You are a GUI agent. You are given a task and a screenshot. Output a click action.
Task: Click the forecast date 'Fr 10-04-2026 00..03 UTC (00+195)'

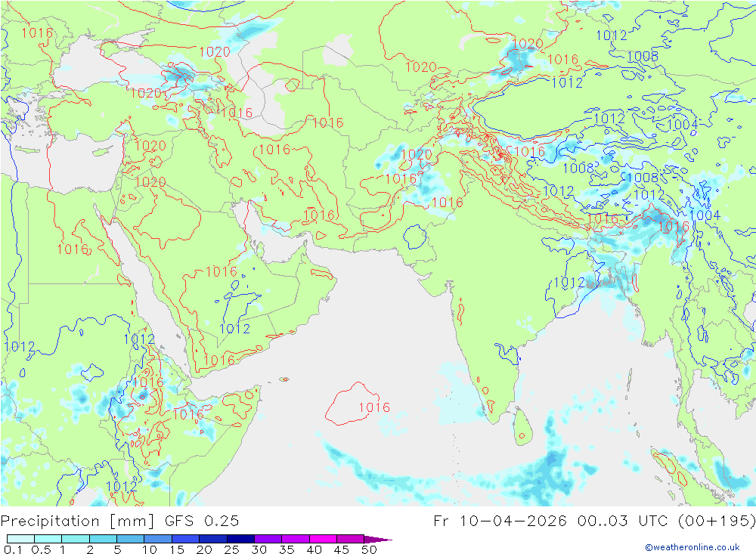(594, 522)
